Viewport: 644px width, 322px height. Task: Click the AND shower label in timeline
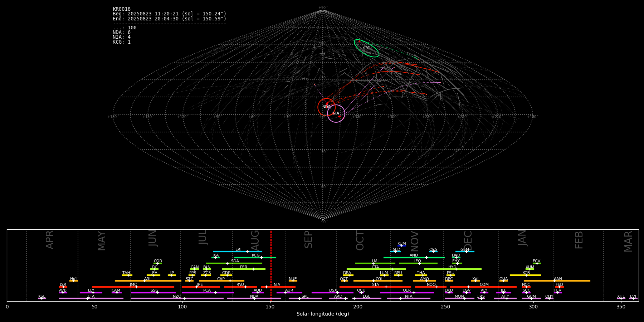414,255
